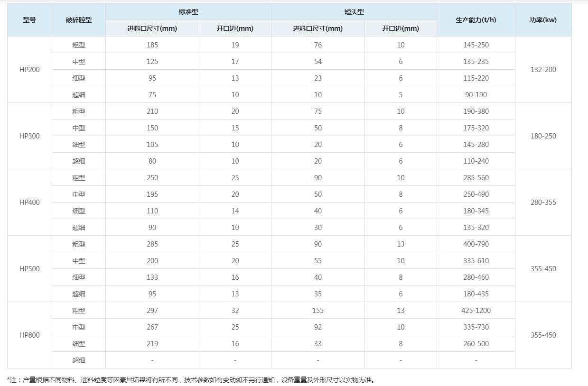Click short-head feed size value 155
This screenshot has height=386, width=588.
tap(318, 311)
